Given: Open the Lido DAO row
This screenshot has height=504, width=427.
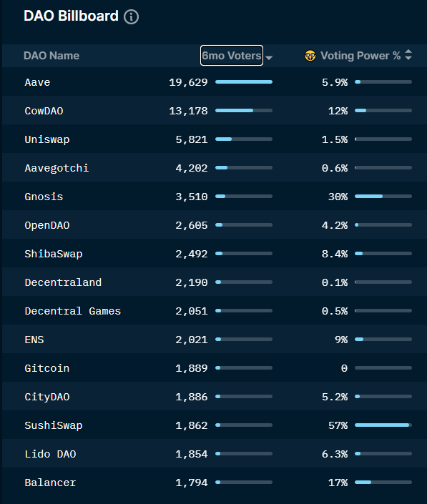Looking at the screenshot, I should pos(215,454).
